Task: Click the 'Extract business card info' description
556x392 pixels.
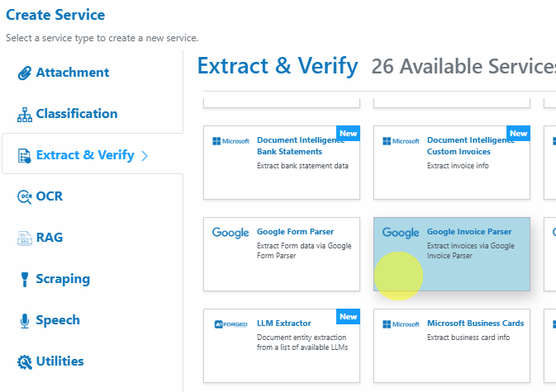Action: [468, 338]
